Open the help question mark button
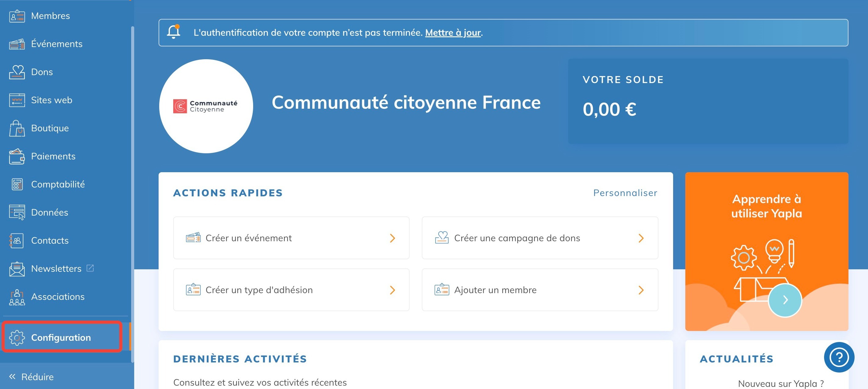The image size is (868, 389). coord(839,357)
